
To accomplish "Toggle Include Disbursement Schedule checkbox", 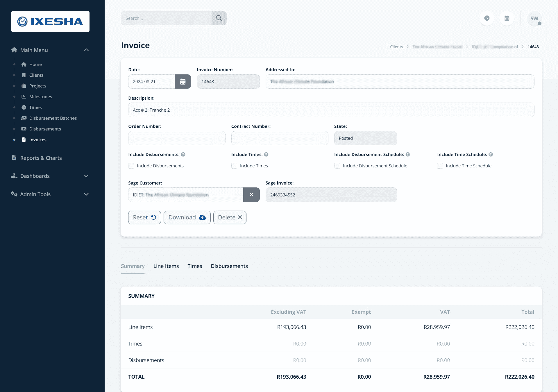I will click(x=337, y=166).
